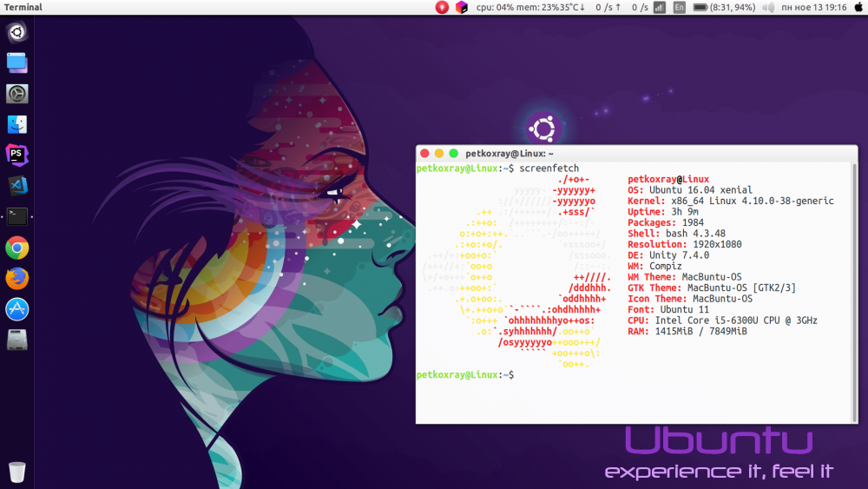This screenshot has height=489, width=868.
Task: Click the Shell: bash 4.3.48 line
Action: [x=676, y=234]
